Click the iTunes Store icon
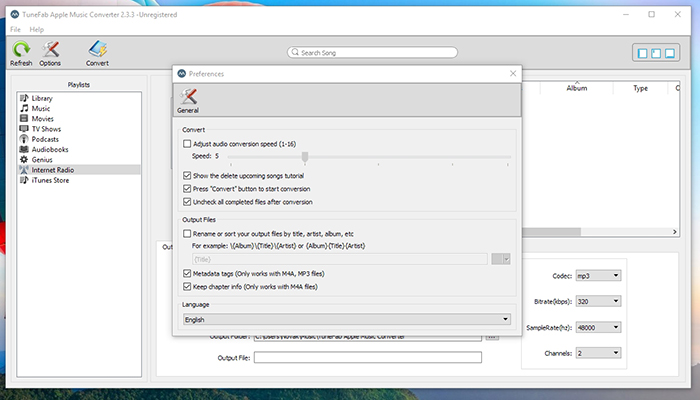Image resolution: width=700 pixels, height=400 pixels. (x=24, y=180)
